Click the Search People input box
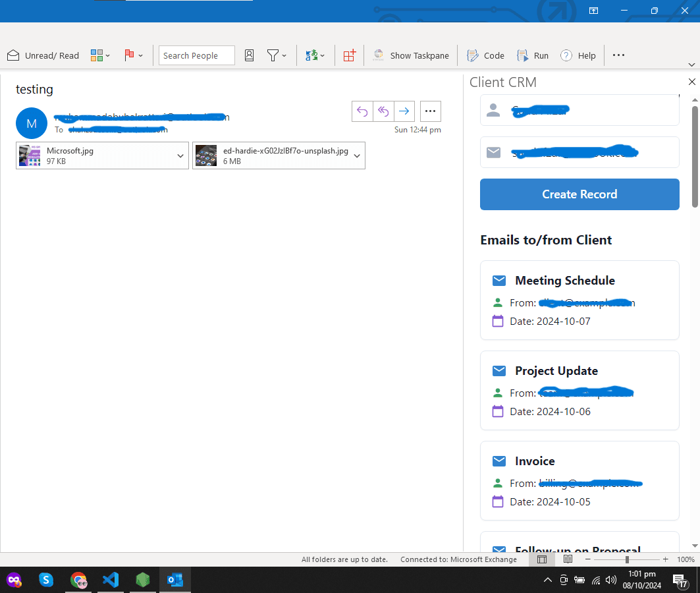 (x=196, y=55)
